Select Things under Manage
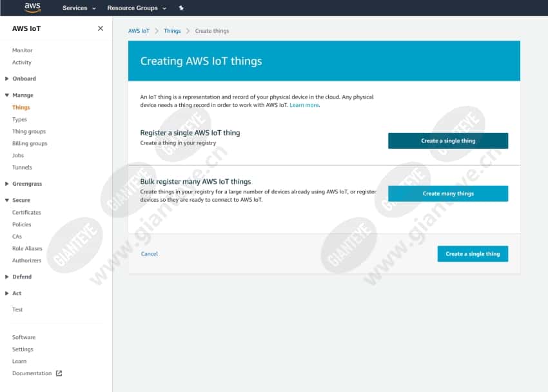This screenshot has width=548, height=392. 21,107
